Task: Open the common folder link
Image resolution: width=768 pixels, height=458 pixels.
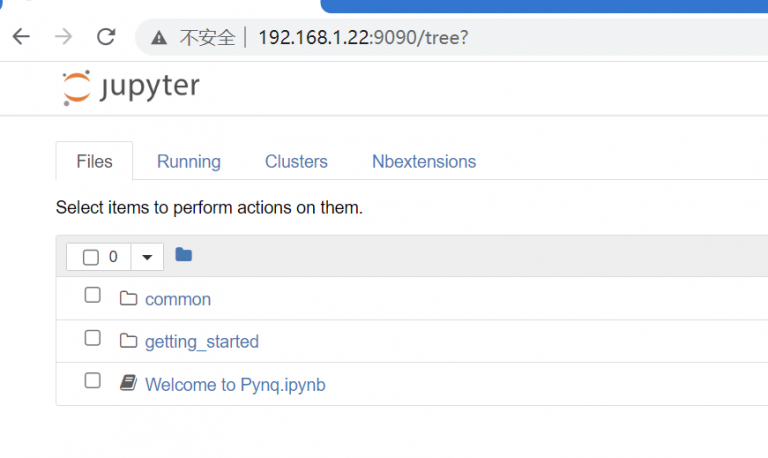Action: point(178,299)
